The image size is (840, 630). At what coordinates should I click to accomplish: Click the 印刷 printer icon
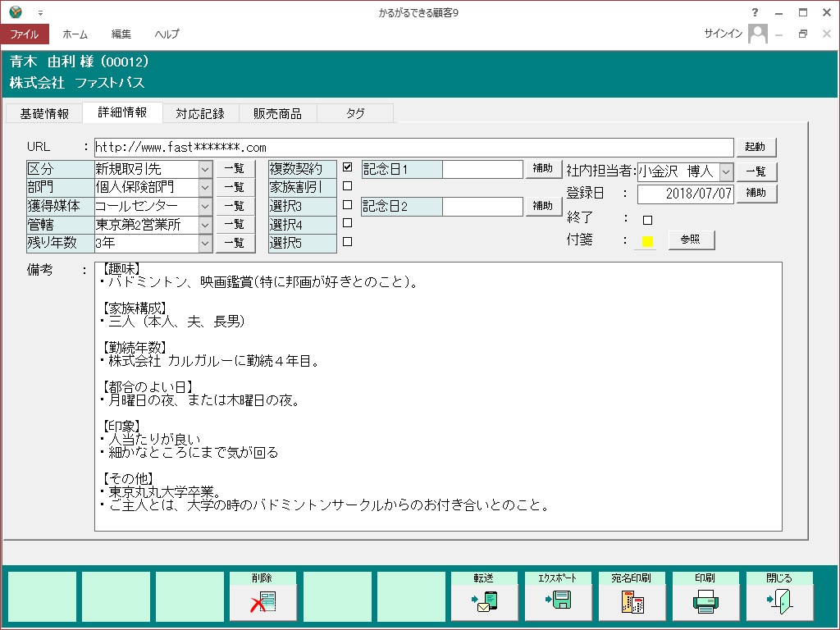pos(705,601)
